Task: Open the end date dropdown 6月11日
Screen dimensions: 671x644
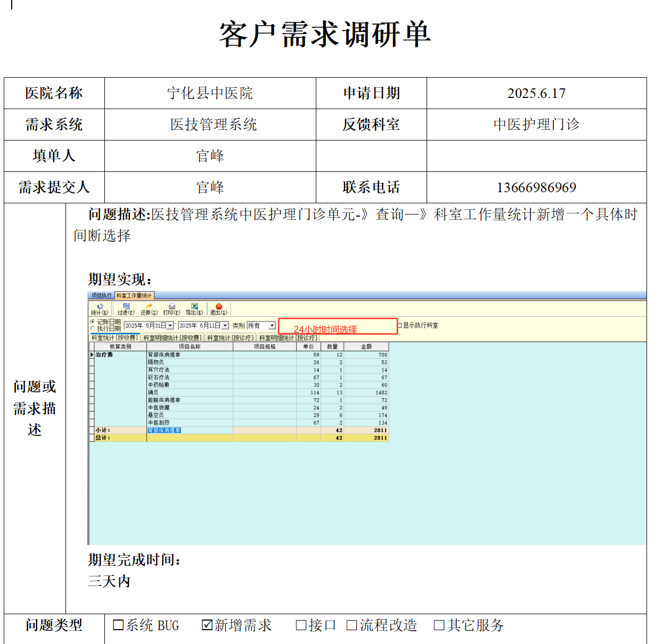Action: click(x=225, y=326)
